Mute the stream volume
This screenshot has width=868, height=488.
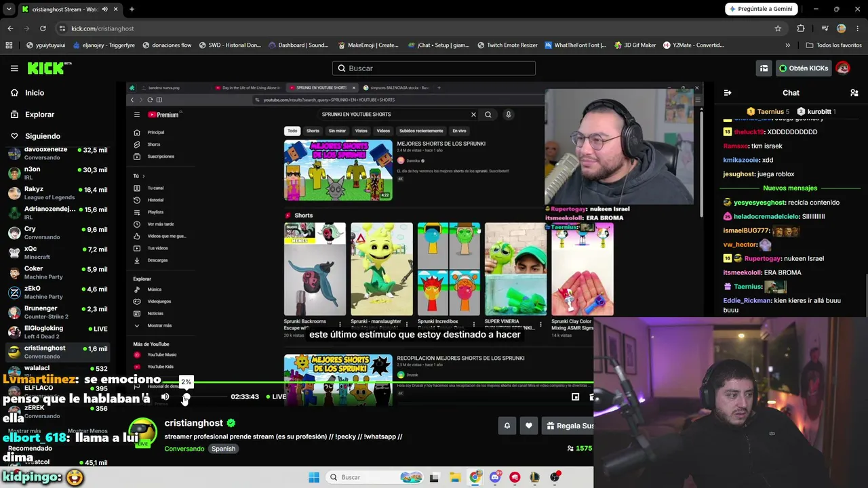pyautogui.click(x=165, y=396)
